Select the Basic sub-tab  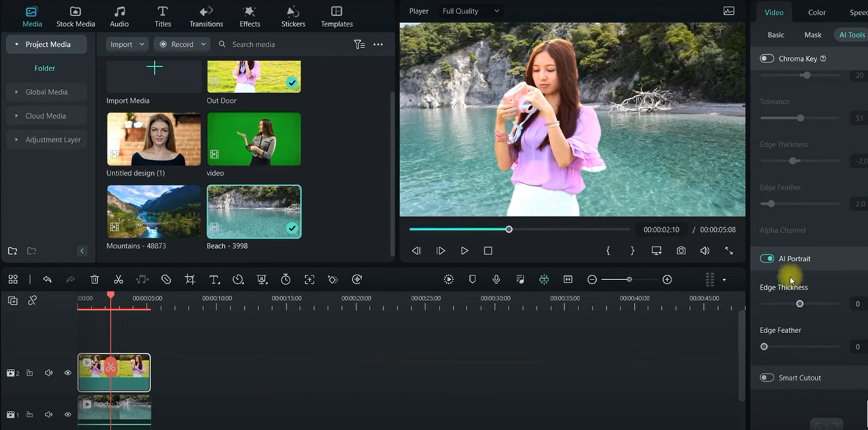click(776, 35)
